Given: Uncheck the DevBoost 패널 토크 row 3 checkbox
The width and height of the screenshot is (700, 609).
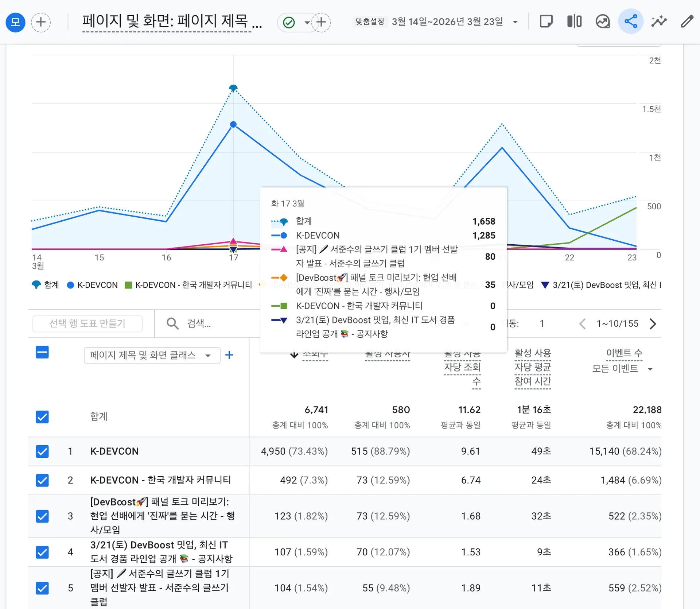Looking at the screenshot, I should coord(42,516).
